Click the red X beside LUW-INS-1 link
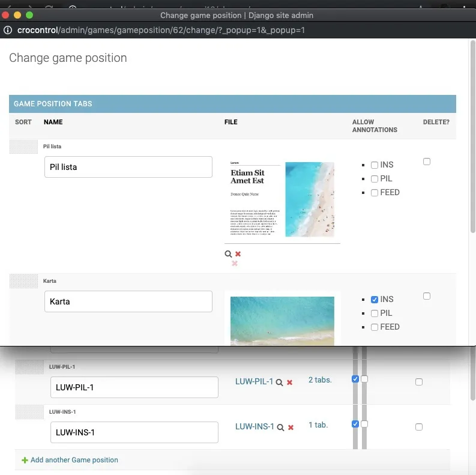The height and width of the screenshot is (475, 476). point(291,428)
